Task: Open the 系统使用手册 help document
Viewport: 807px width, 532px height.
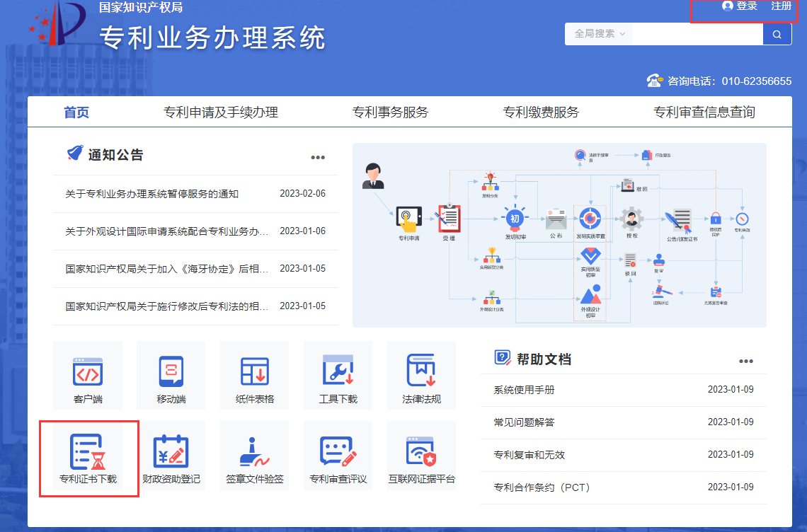Action: 524,390
